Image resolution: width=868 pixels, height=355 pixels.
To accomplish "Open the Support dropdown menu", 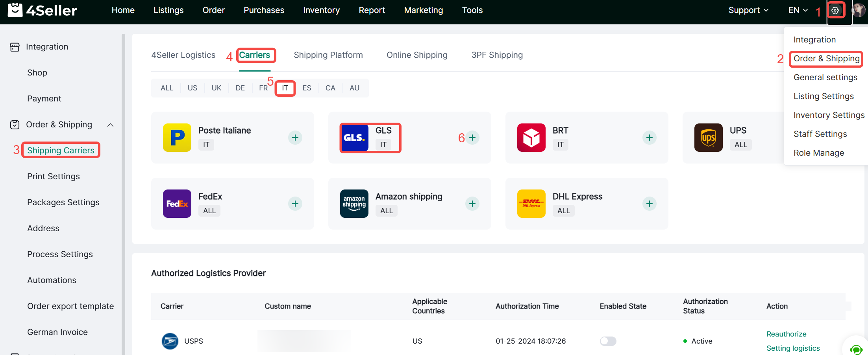I will pyautogui.click(x=748, y=10).
